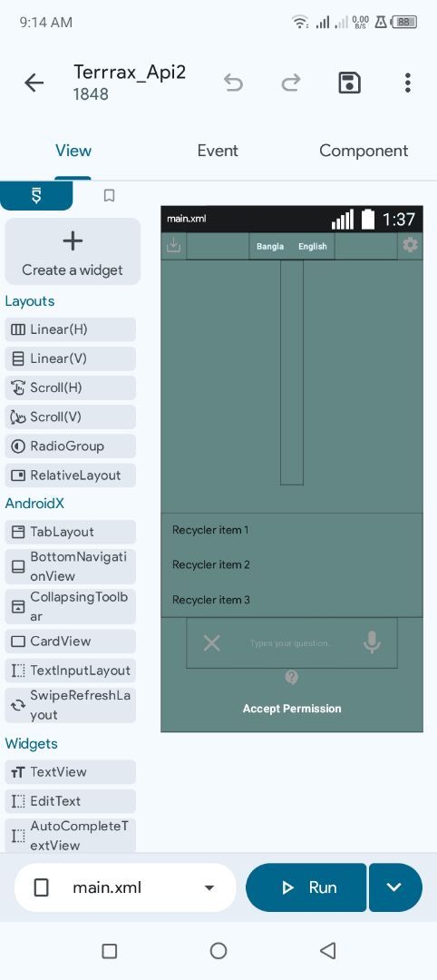The width and height of the screenshot is (437, 980).
Task: Open the main.xml file dropdown
Action: coord(125,887)
